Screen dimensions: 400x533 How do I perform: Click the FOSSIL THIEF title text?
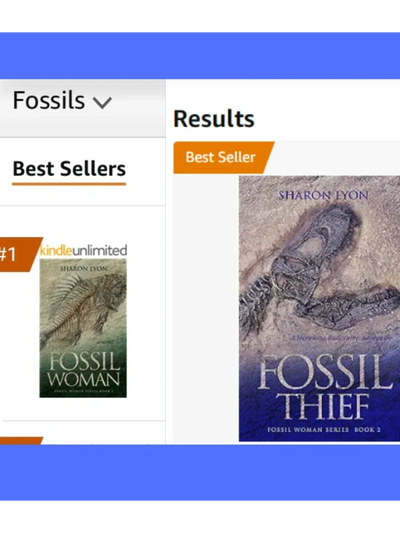point(325,388)
